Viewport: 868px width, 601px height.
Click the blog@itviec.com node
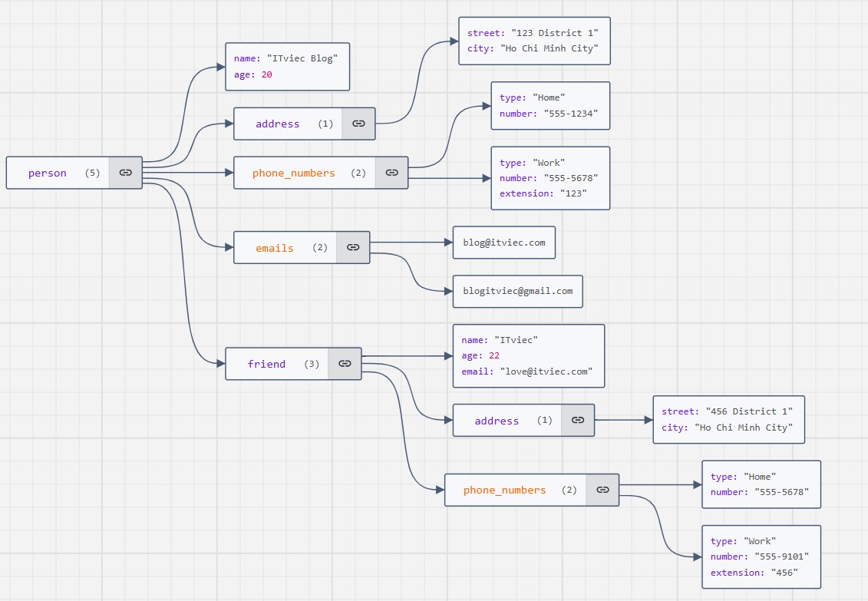504,243
